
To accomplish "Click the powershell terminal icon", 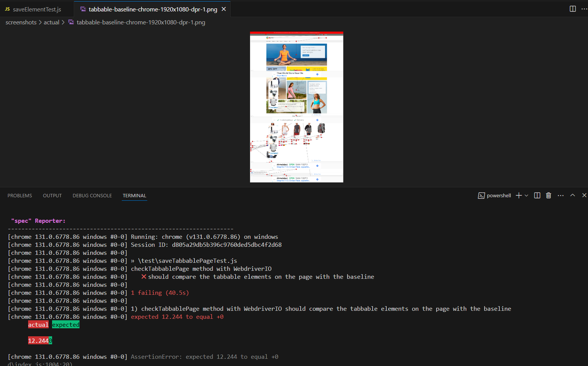I will coord(481,195).
